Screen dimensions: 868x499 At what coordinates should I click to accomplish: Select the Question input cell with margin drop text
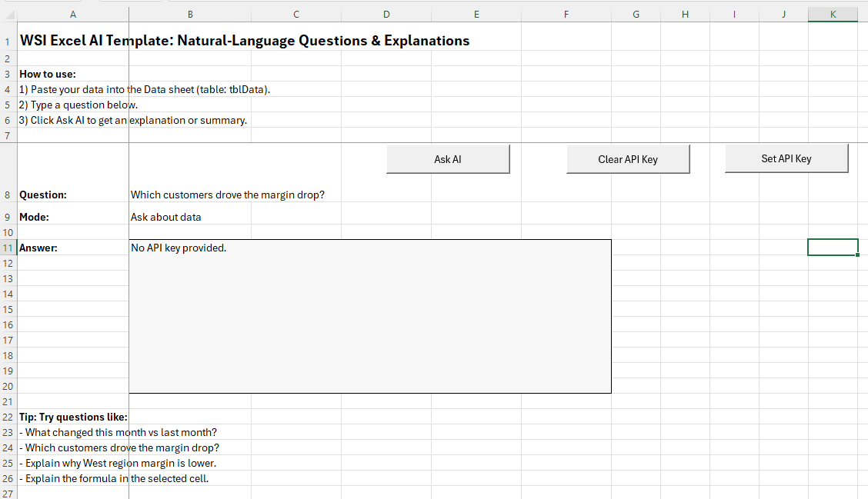point(227,195)
